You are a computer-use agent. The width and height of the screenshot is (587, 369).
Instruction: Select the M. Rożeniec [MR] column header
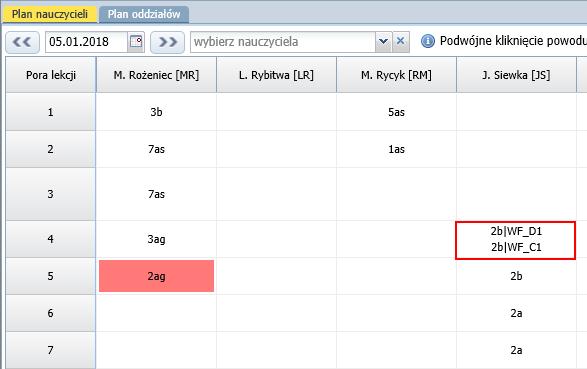pos(156,75)
